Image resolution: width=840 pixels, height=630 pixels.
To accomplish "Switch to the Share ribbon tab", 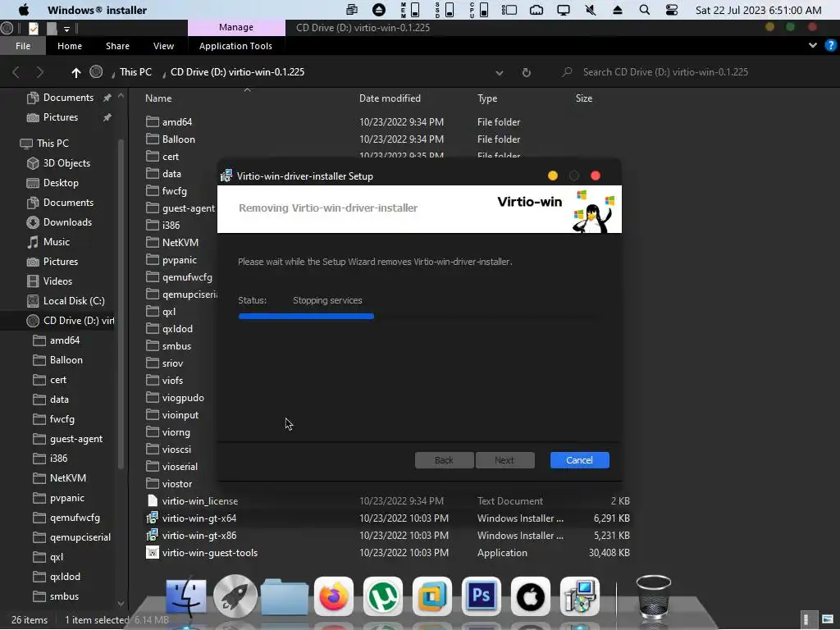I will click(117, 46).
